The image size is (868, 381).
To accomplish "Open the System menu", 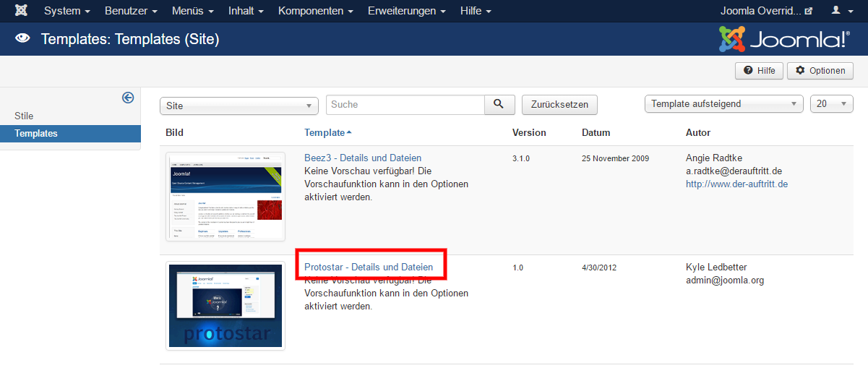I will tap(67, 11).
